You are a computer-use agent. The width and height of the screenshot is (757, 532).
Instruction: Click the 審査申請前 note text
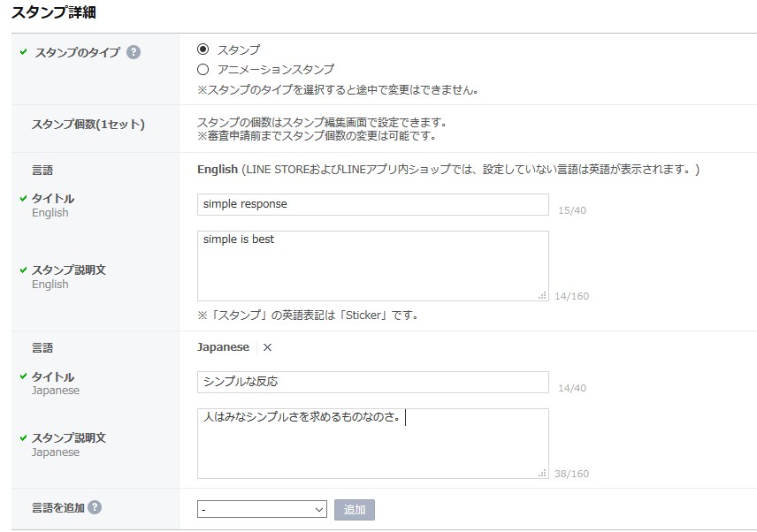pos(317,136)
